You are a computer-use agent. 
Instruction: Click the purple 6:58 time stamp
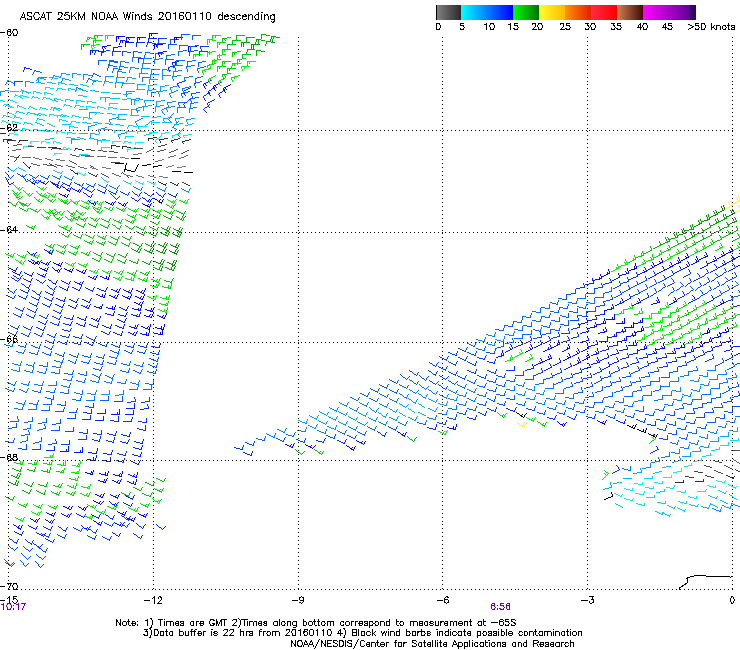point(500,607)
